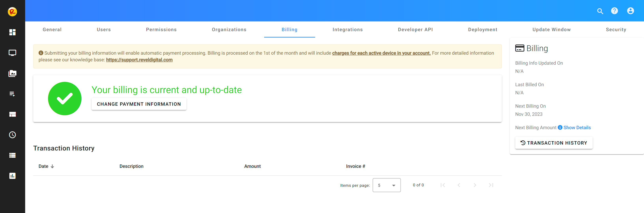The height and width of the screenshot is (213, 644).
Task: Go to first page of transactions
Action: click(443, 185)
